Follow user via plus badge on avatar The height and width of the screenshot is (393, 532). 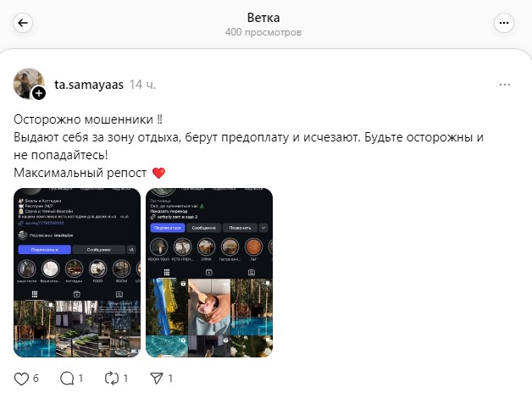pyautogui.click(x=39, y=93)
